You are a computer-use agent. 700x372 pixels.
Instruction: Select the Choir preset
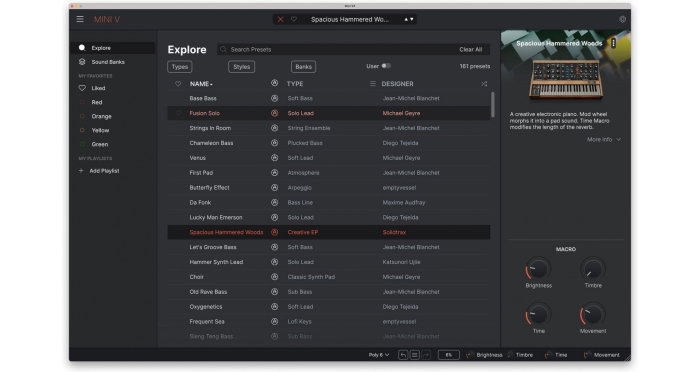tap(329, 277)
